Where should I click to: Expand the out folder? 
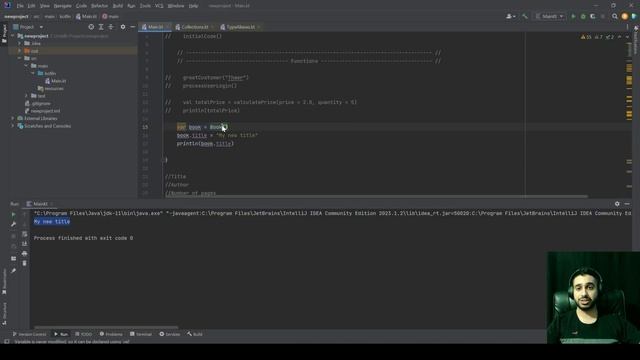(x=20, y=51)
